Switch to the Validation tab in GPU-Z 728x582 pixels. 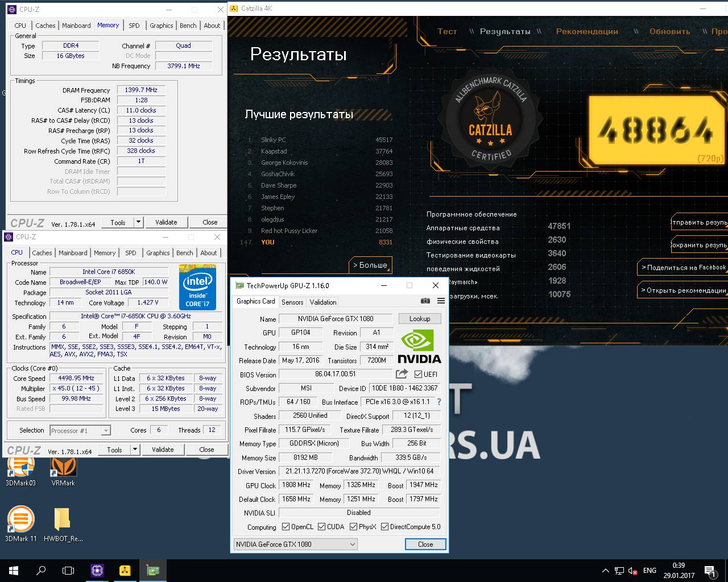coord(323,302)
